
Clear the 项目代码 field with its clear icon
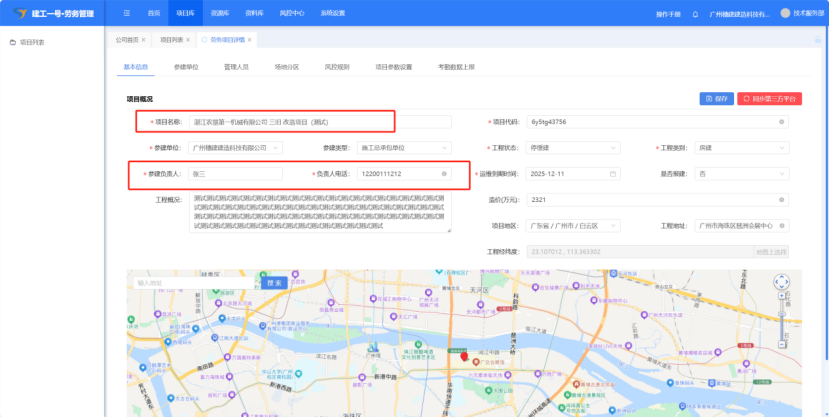[781, 122]
